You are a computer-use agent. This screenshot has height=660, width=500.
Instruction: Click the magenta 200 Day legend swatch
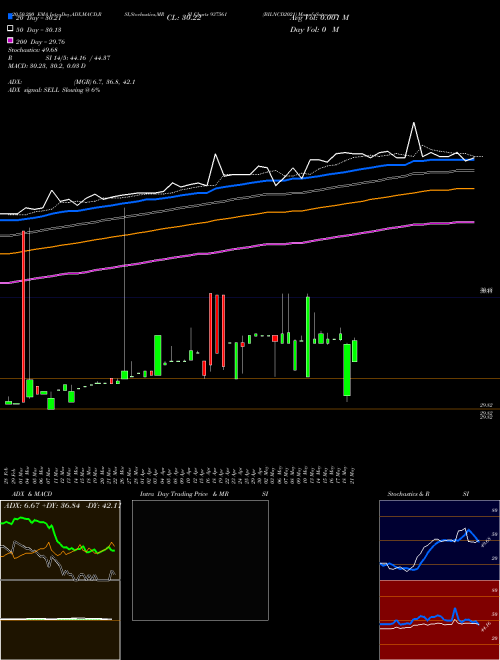(11, 40)
